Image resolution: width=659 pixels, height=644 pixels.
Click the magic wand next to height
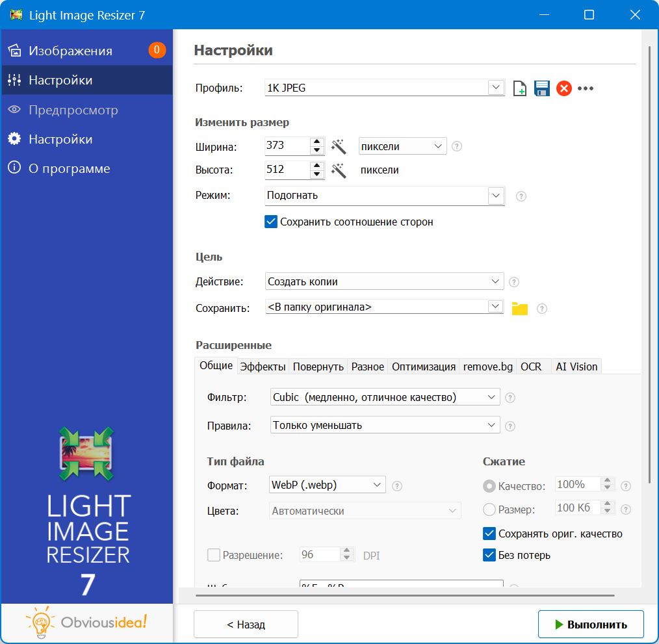[x=338, y=170]
